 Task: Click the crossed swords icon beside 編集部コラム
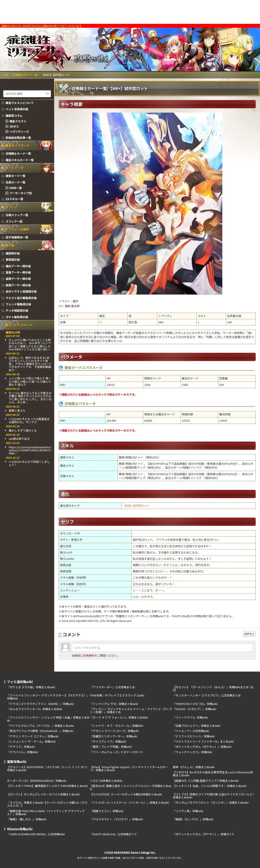[3, 116]
